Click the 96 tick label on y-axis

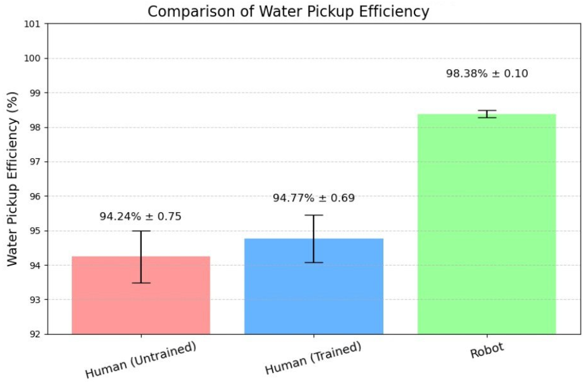click(34, 197)
